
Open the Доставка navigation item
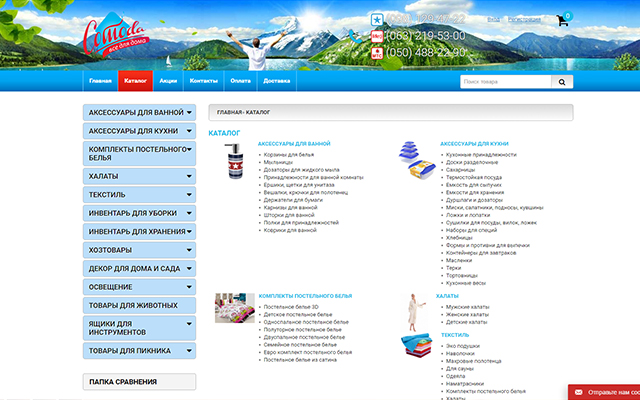[x=277, y=81]
